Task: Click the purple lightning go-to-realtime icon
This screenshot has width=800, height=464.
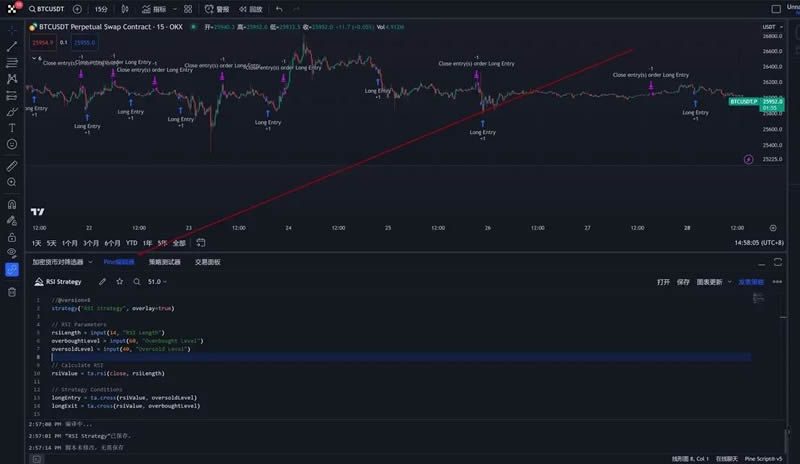Action: click(x=748, y=160)
